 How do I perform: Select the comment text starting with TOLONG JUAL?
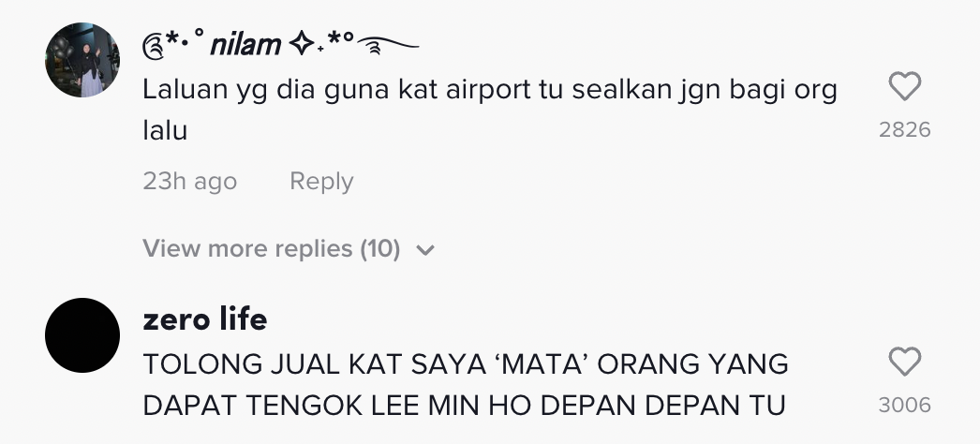click(466, 385)
